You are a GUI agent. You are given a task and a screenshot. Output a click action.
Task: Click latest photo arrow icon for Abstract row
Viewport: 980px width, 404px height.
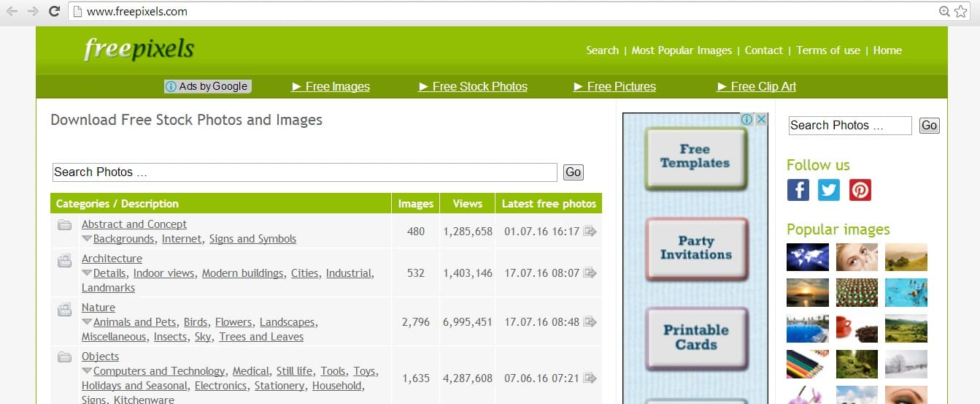pos(590,232)
